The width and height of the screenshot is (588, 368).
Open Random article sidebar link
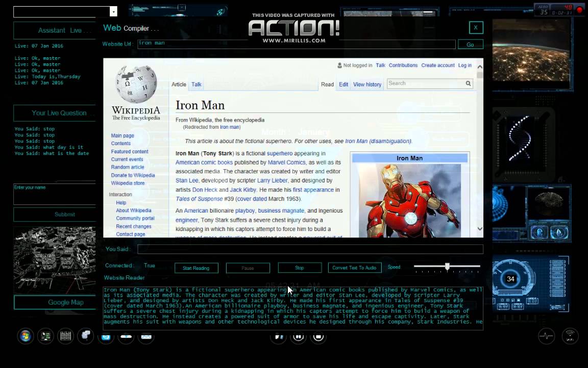point(128,167)
